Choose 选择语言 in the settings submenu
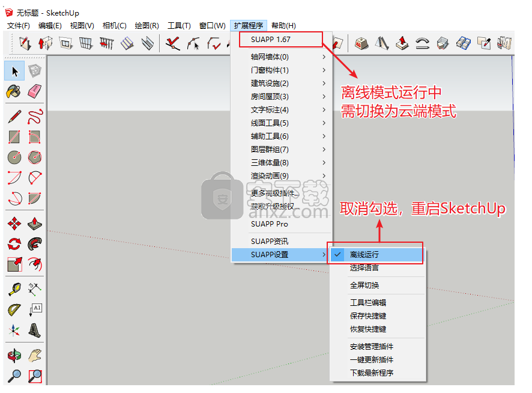 [378, 267]
